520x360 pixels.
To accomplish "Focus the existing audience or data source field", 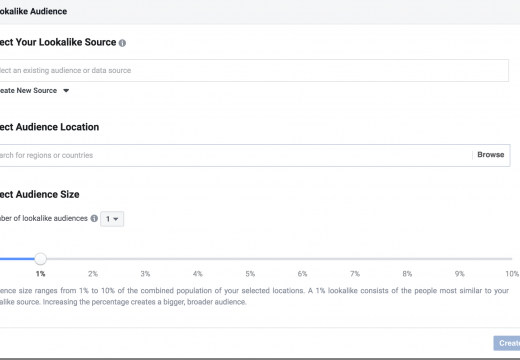I will pos(254,70).
